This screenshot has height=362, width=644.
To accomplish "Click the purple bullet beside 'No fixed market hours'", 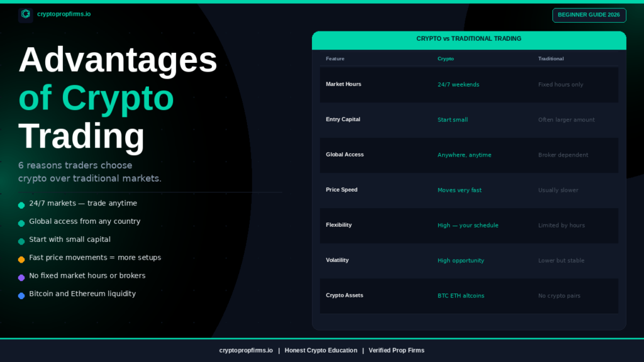I will pos(21,277).
